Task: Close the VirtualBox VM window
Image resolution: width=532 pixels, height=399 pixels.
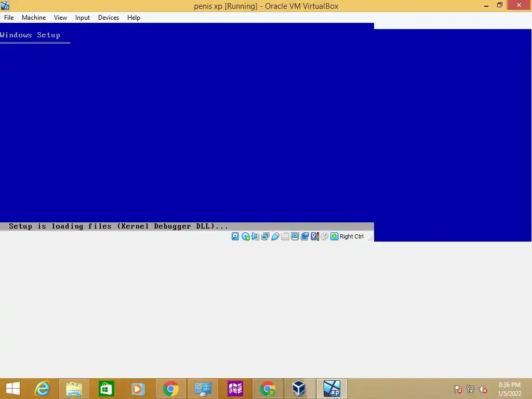Action: [519, 5]
